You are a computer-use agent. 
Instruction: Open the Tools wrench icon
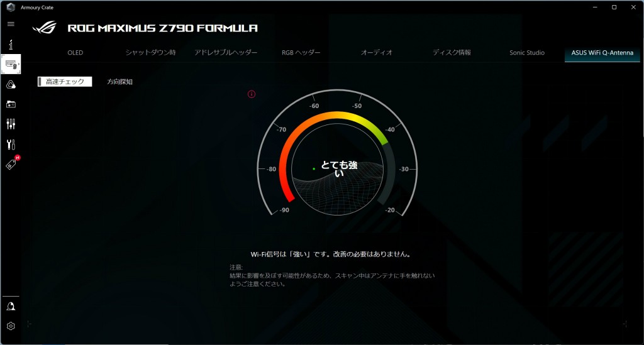click(11, 144)
